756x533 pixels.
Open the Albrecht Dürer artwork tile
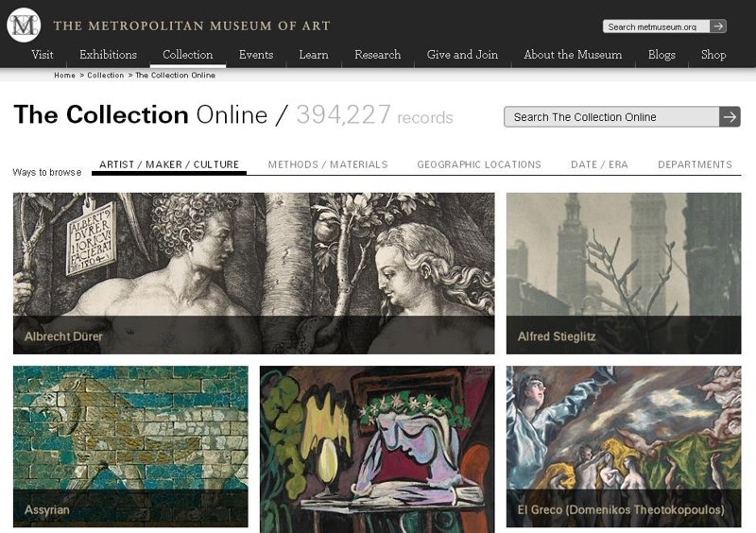coord(253,273)
